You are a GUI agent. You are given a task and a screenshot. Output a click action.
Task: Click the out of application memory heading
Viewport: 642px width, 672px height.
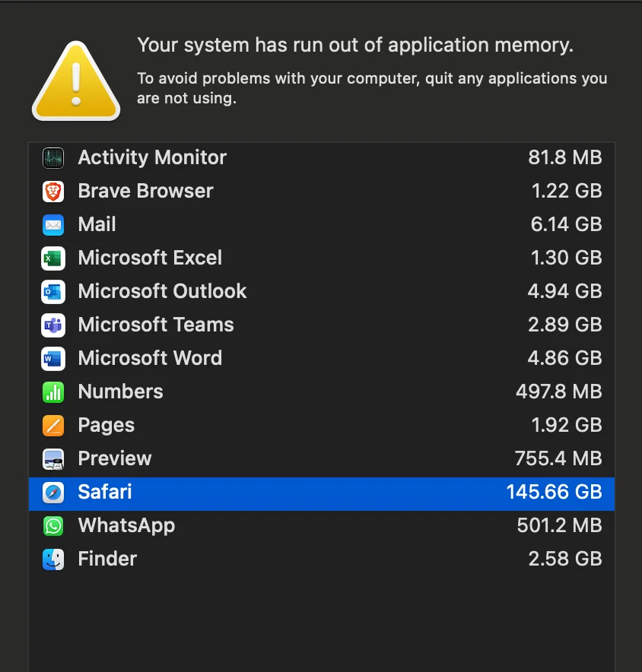point(355,45)
